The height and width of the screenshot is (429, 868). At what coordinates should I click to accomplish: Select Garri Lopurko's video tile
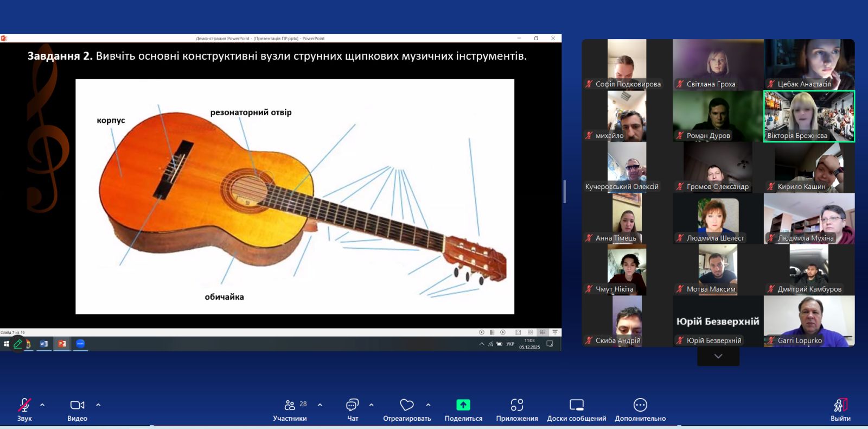click(809, 321)
